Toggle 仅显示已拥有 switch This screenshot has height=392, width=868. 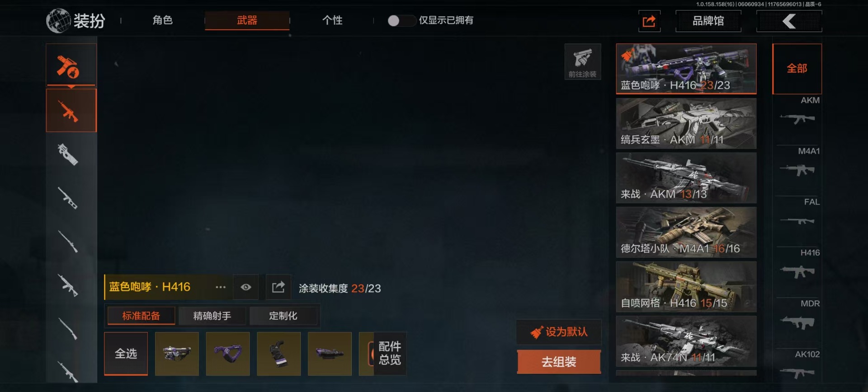401,21
